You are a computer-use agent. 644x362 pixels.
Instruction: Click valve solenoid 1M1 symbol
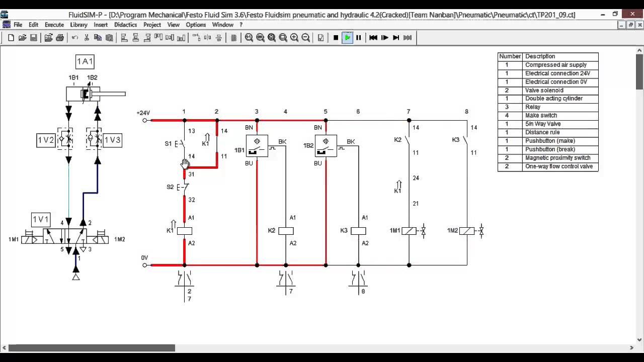tap(409, 231)
